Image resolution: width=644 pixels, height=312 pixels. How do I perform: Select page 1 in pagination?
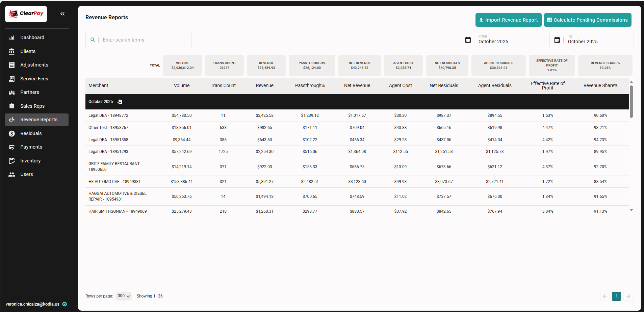(616, 296)
